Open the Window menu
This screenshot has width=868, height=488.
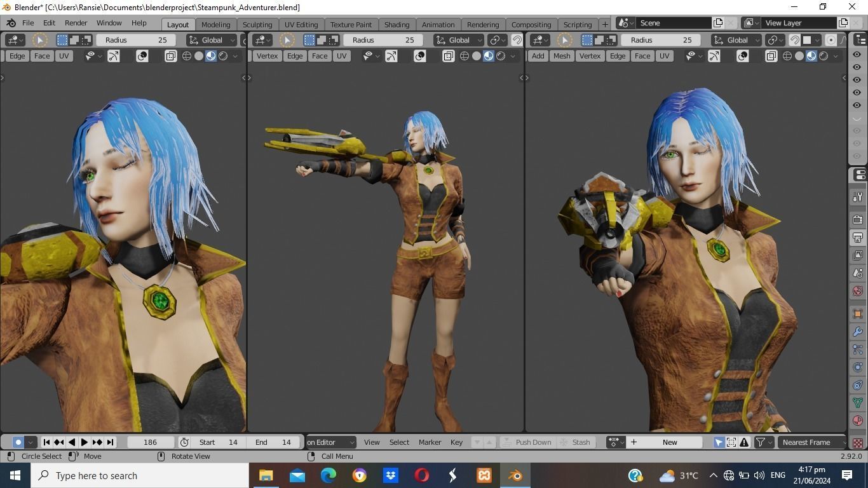tap(109, 23)
